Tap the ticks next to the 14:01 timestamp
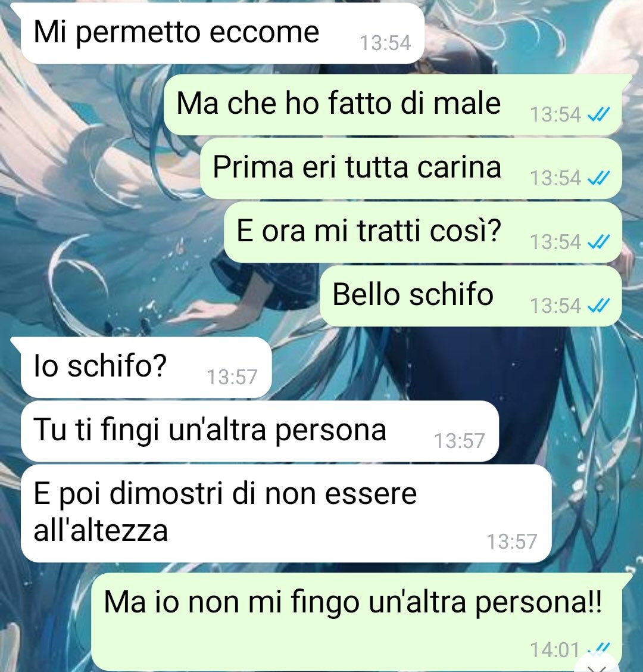Viewport: 643px width, 672px height. coord(598,648)
